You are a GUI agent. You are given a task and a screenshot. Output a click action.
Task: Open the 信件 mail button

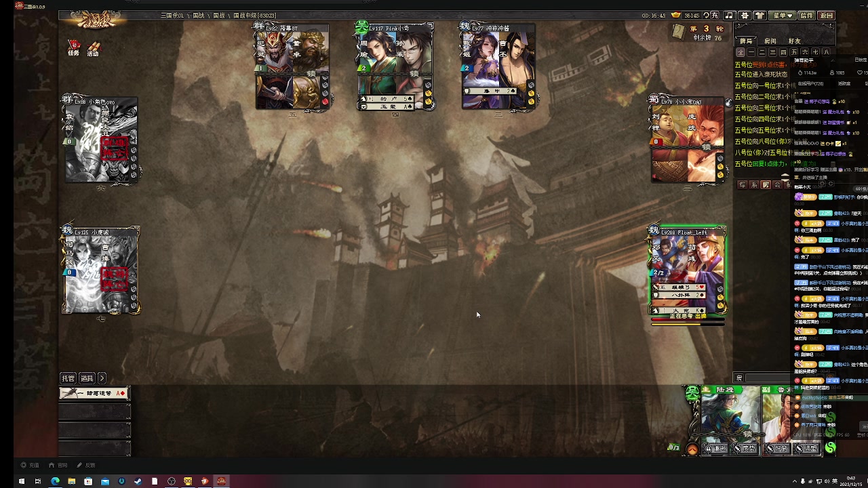tap(806, 15)
